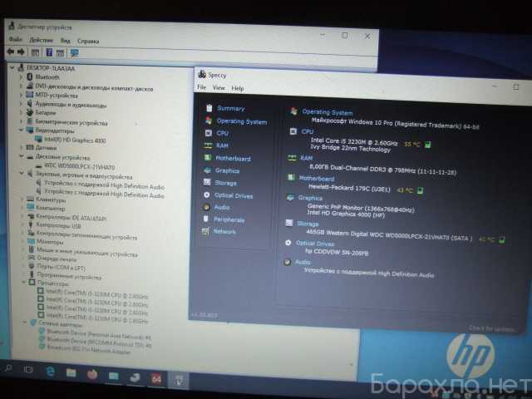Collapse the Видеоадаптеры node
The width and height of the screenshot is (532, 399).
click(22, 131)
